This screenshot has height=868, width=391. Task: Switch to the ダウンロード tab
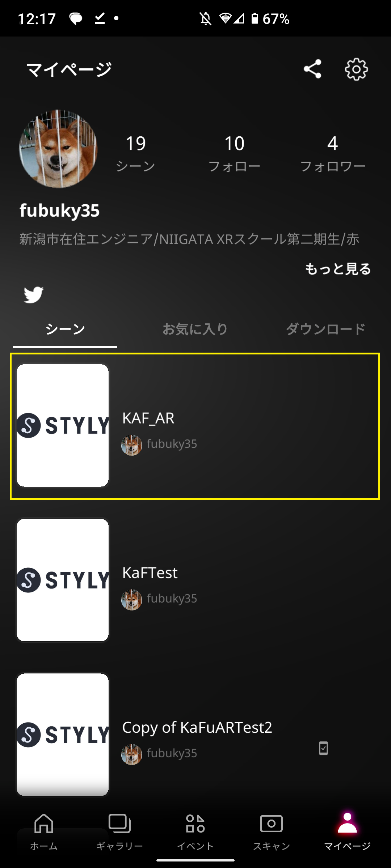(x=325, y=329)
